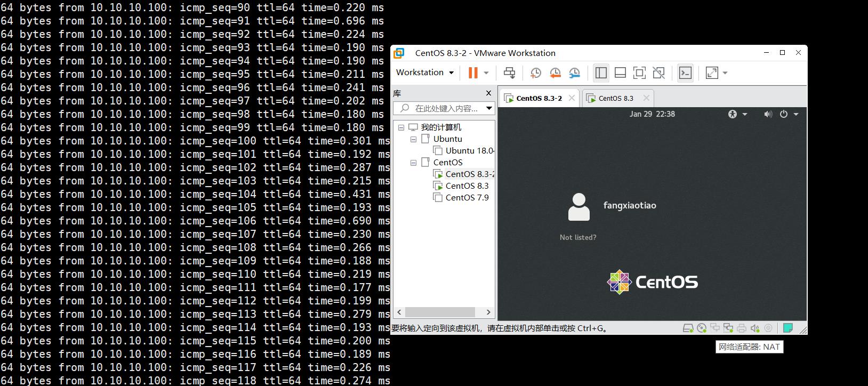Toggle Unity mode icon in toolbar
Screen dimensions: 868x386
coord(658,73)
